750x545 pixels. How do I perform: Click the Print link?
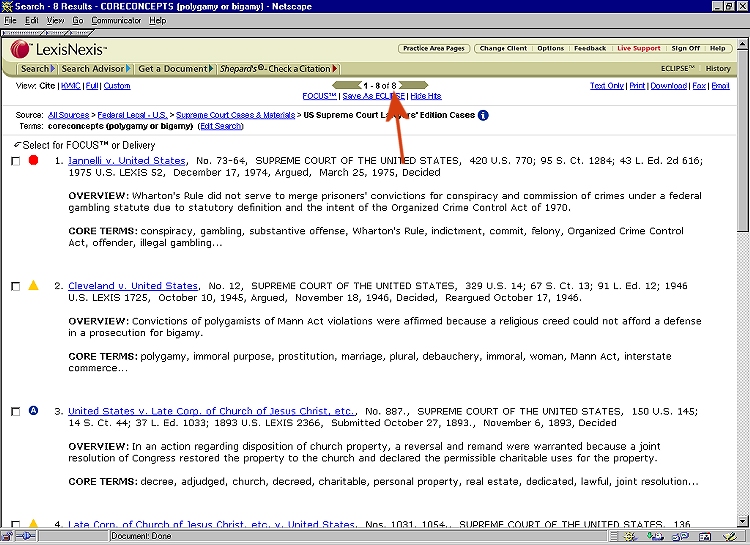[637, 86]
